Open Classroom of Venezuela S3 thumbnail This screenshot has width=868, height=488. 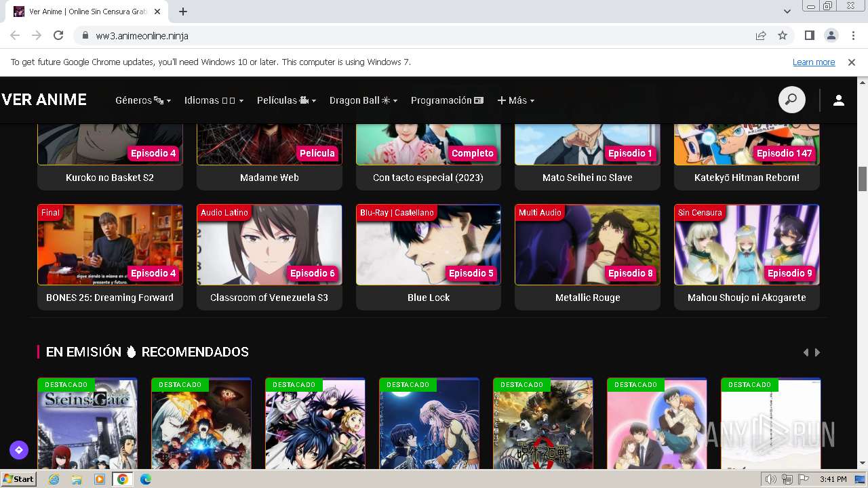269,245
